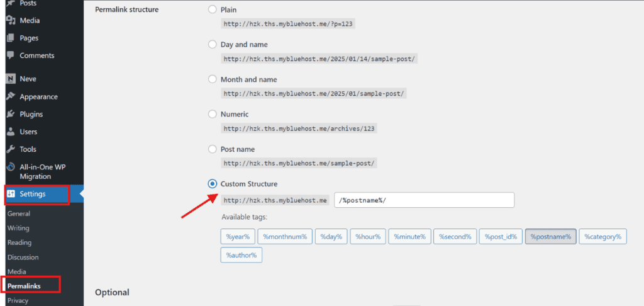Select the Month and name radio button
This screenshot has width=644, height=306.
pyautogui.click(x=213, y=79)
